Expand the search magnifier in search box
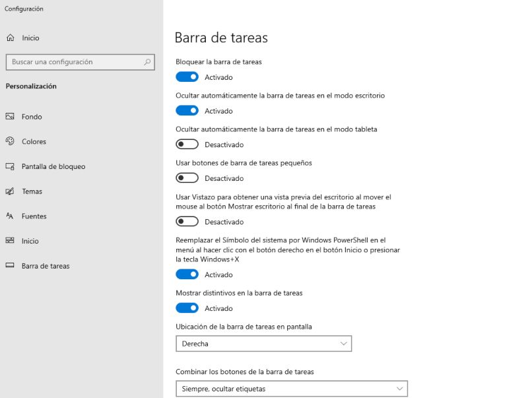Screen dimensions: 532x398 tap(146, 62)
